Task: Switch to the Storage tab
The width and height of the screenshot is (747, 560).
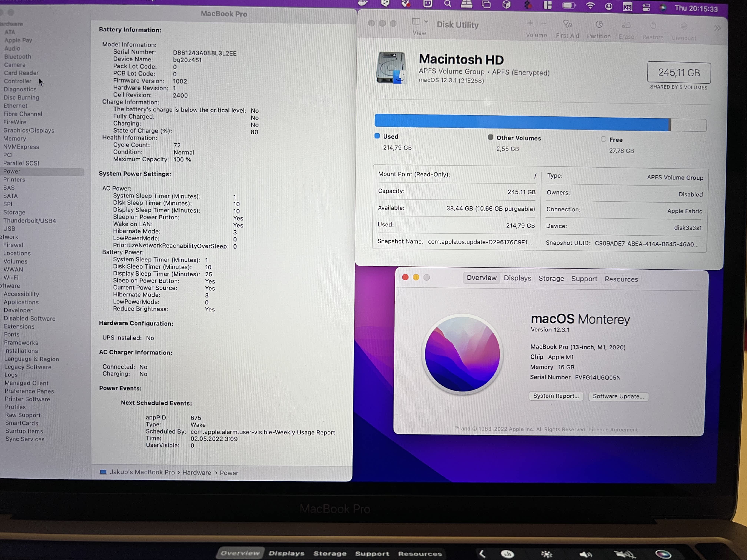Action: click(551, 279)
